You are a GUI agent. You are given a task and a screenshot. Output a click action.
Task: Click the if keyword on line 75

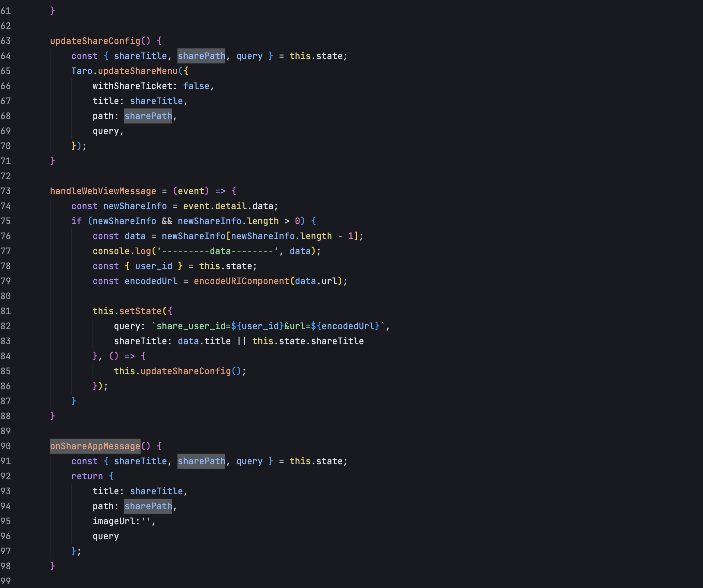click(77, 221)
